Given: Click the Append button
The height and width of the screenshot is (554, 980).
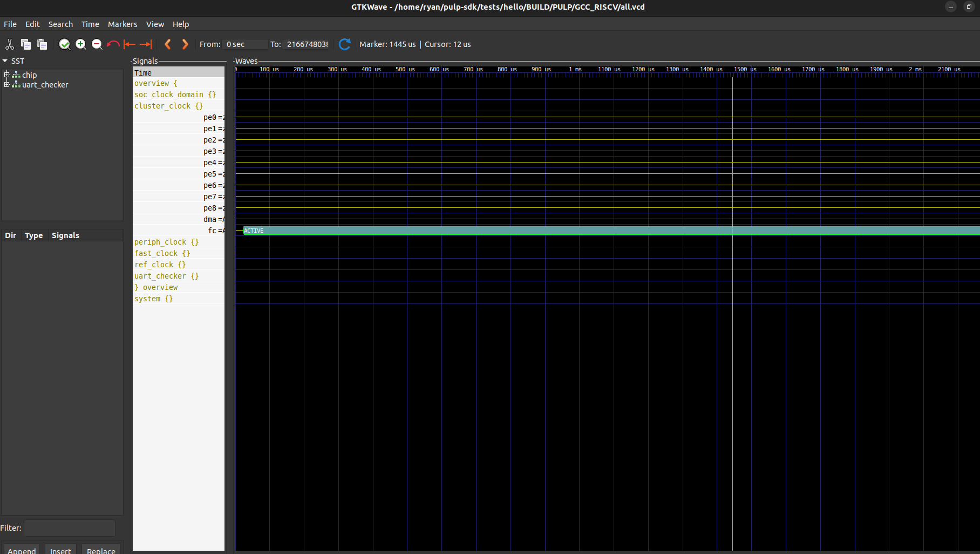Looking at the screenshot, I should 22,550.
